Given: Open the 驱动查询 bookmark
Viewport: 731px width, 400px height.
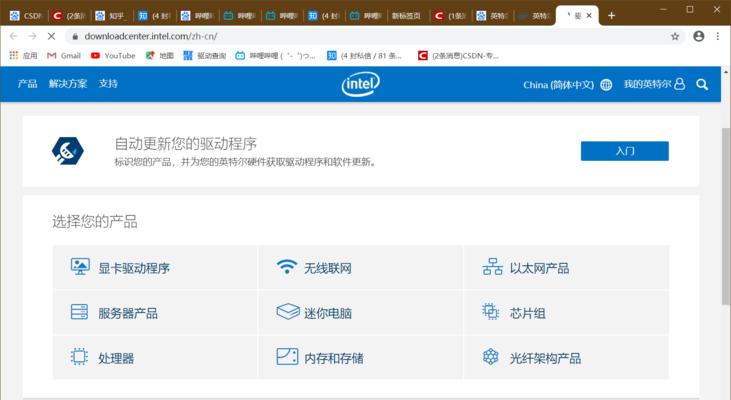Looking at the screenshot, I should (x=205, y=55).
